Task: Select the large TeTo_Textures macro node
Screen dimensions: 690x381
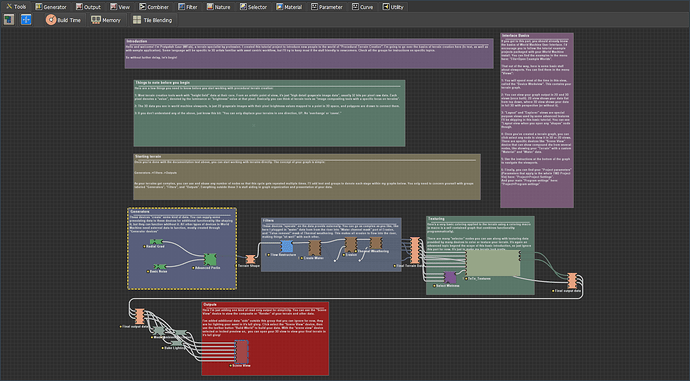Action: tap(493, 263)
